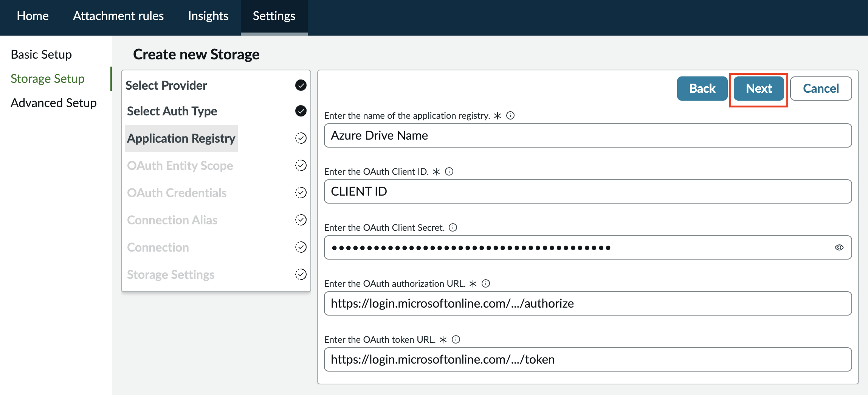Reveal the client secret with the eye icon
The image size is (868, 395).
tap(839, 247)
